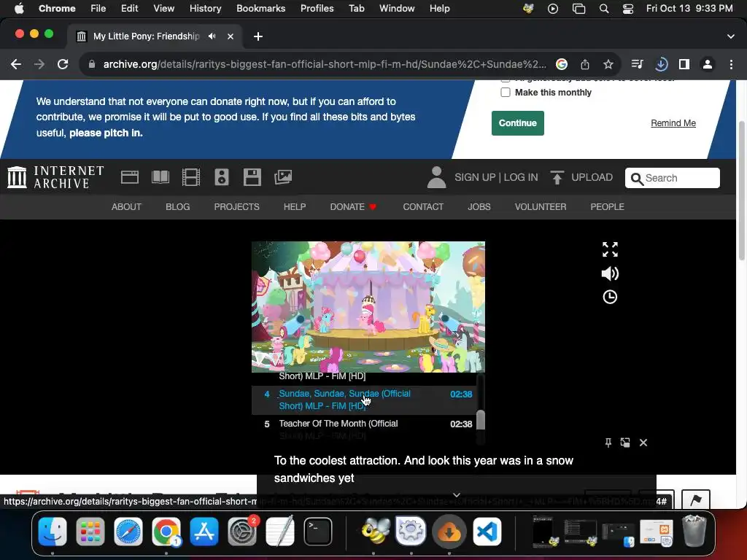This screenshot has height=560, width=747.
Task: Open the BLOG nav link
Action: click(178, 206)
